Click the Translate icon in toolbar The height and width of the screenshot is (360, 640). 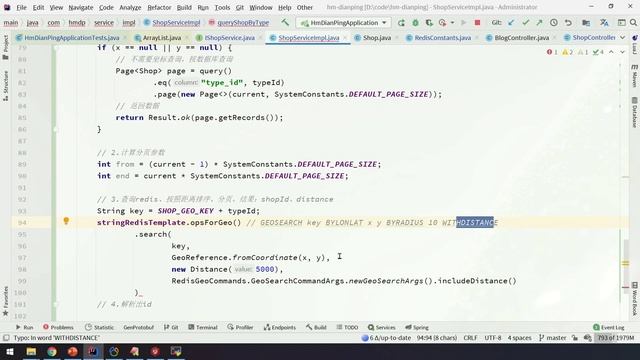pos(604,23)
